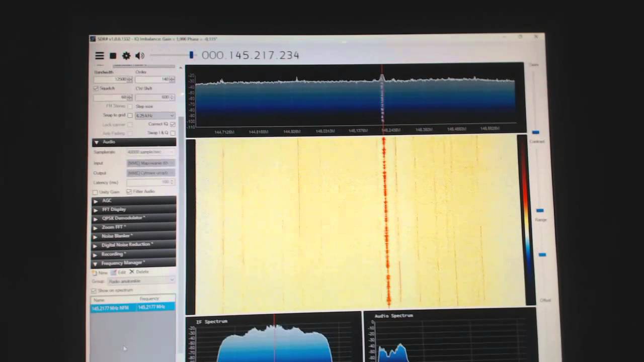Expand the AGC panel
Image resolution: width=644 pixels, height=362 pixels.
pos(134,201)
